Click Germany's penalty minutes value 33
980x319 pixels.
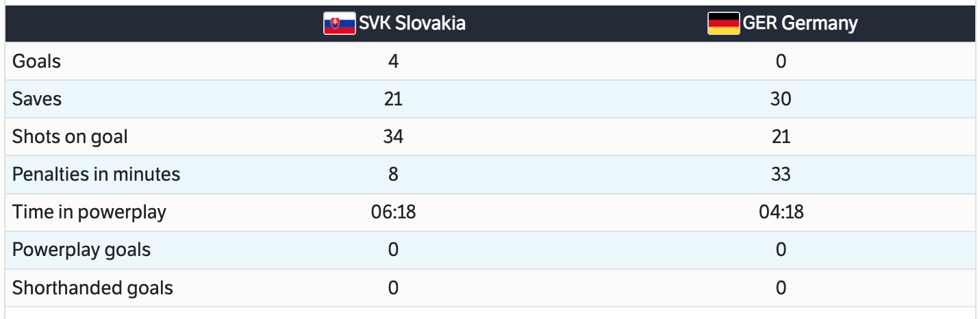(781, 175)
